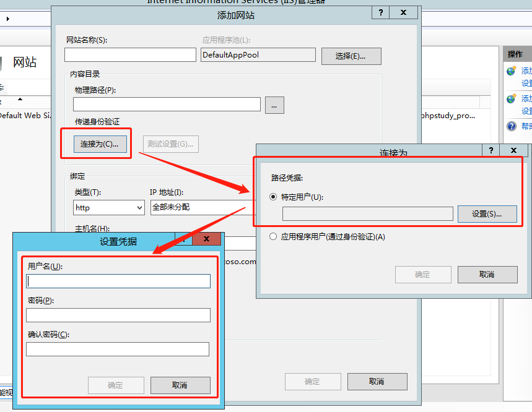Click the 用户名 input field in 设置凭据
Screen dimensions: 532x412
[118, 281]
